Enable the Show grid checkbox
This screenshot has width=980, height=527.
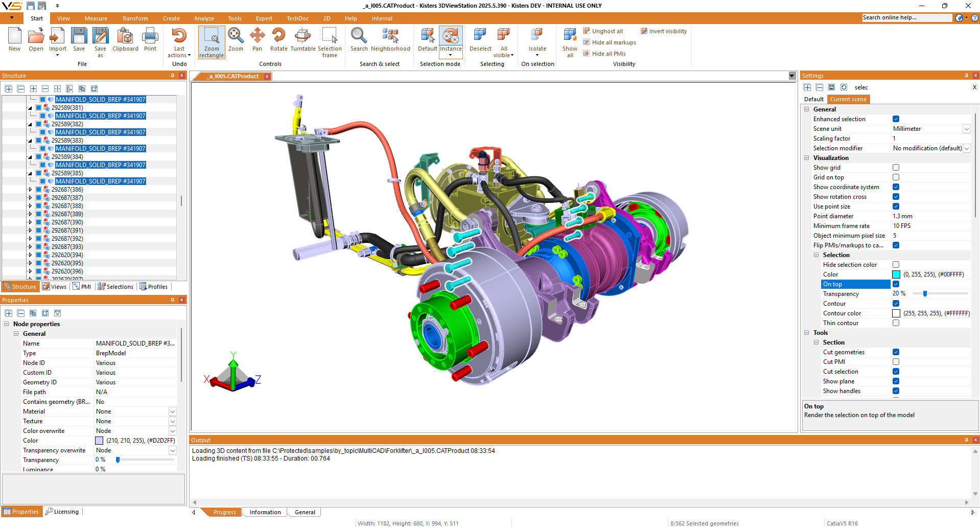click(896, 168)
